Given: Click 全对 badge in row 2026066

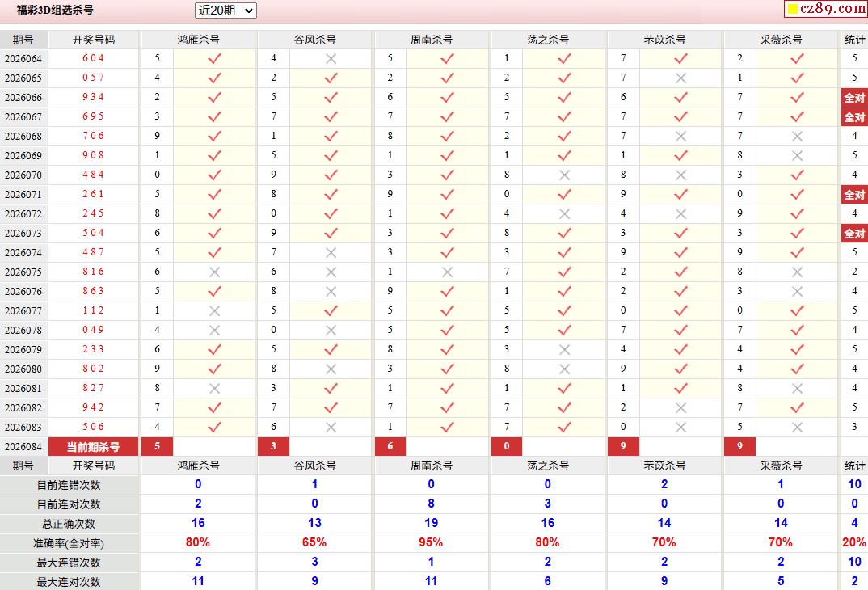Looking at the screenshot, I should coord(854,98).
